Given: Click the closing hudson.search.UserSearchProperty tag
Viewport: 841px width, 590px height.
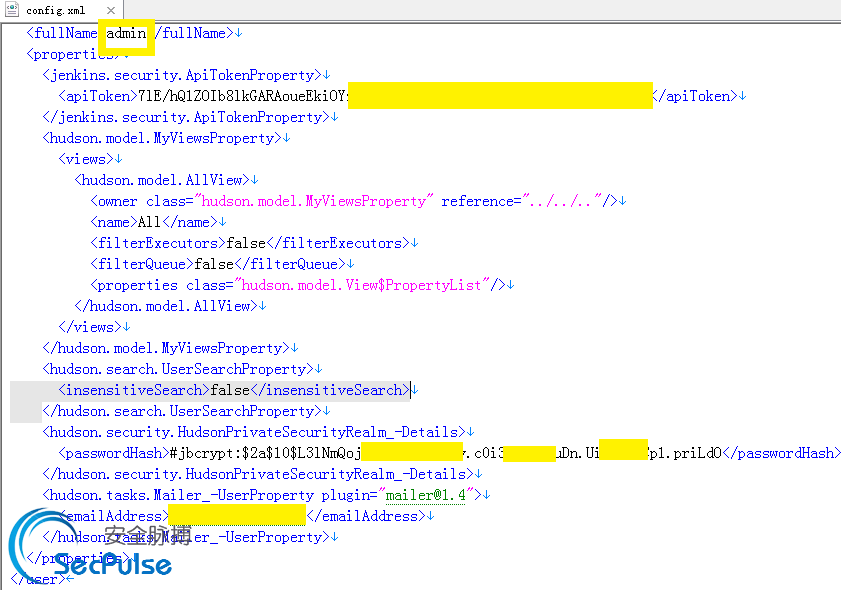Looking at the screenshot, I should pos(182,411).
